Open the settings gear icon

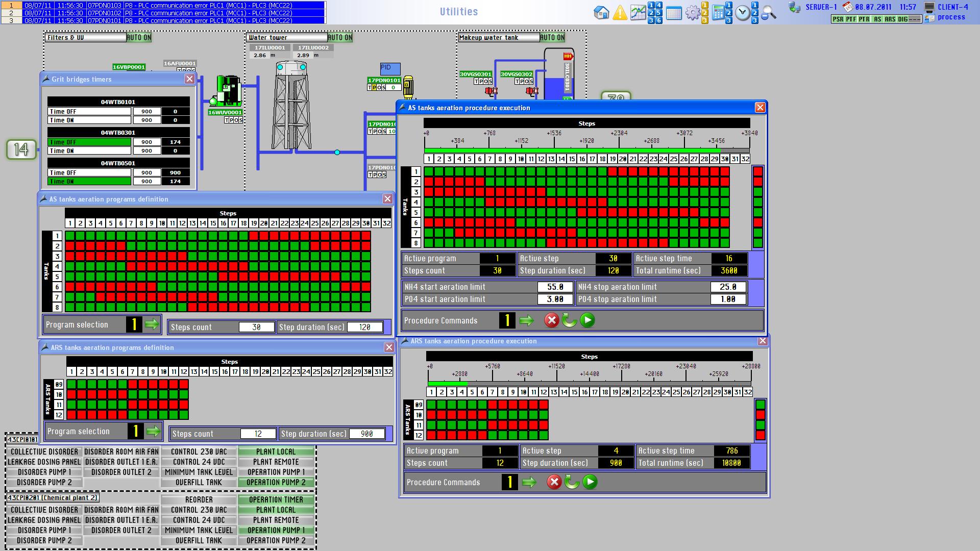[692, 13]
